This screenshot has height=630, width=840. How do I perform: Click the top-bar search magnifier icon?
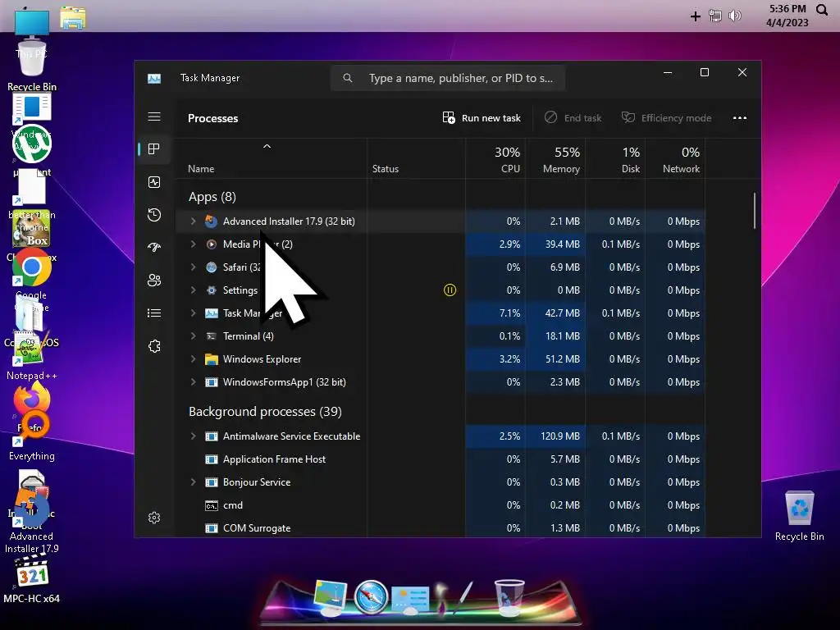(822, 10)
